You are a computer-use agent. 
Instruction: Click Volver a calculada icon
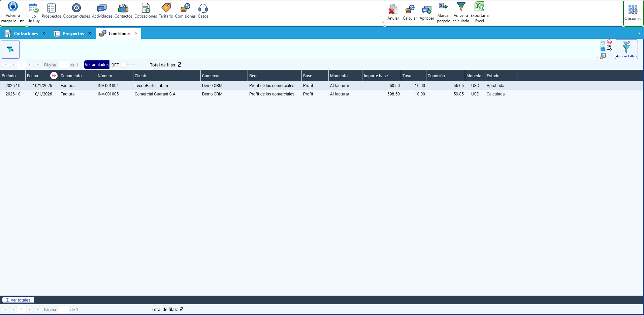(461, 6)
